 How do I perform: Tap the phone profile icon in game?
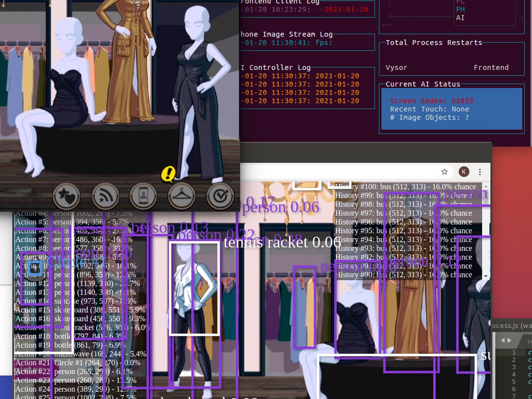(143, 196)
